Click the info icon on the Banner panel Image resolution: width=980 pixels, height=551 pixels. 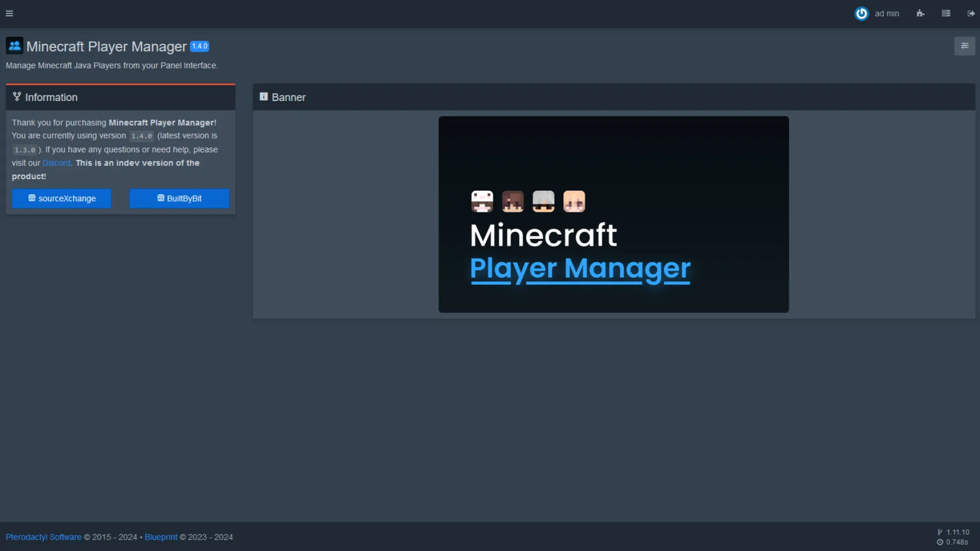[x=263, y=96]
